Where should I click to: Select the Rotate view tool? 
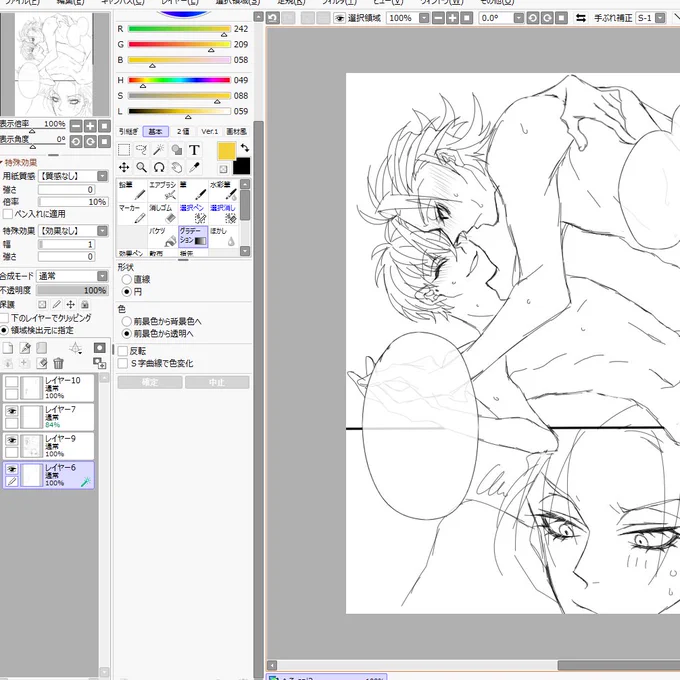point(159,167)
